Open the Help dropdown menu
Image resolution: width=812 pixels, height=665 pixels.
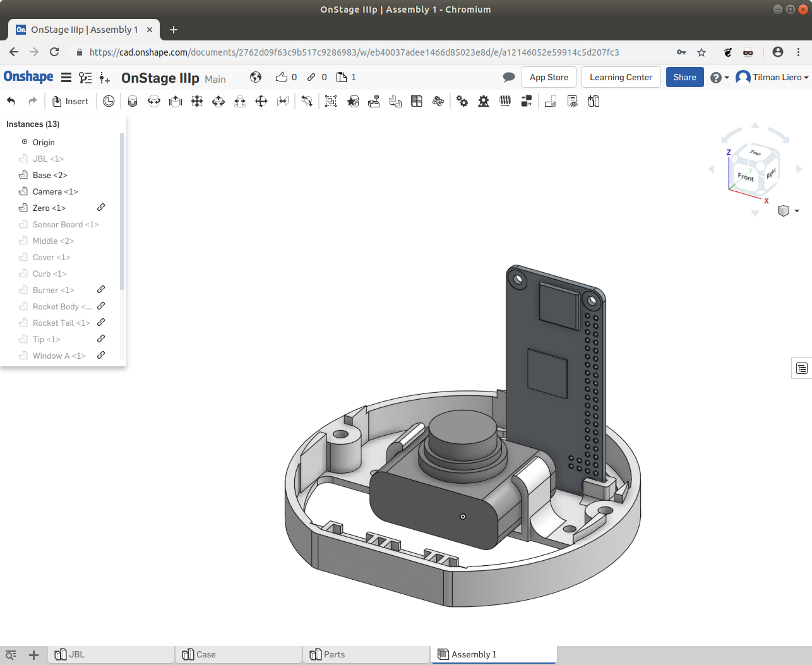(719, 78)
